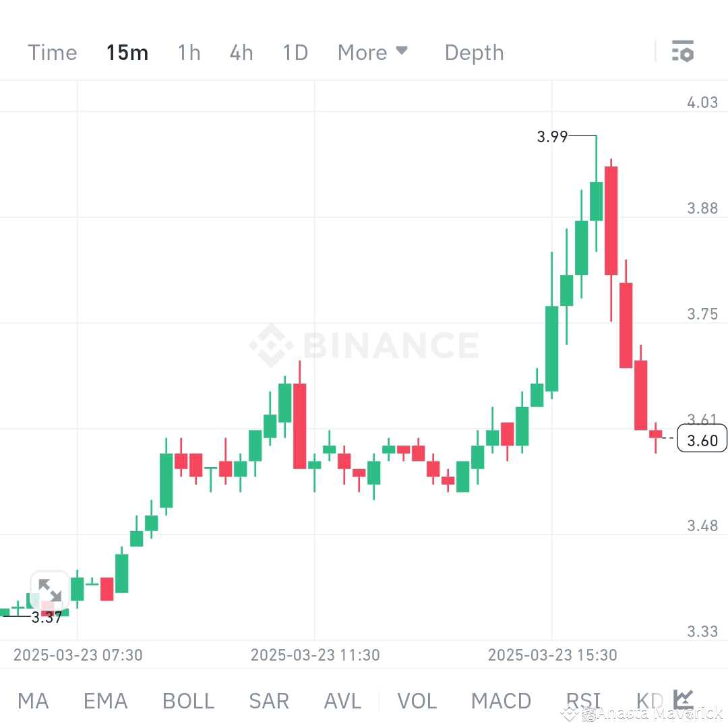Enable the BOLL indicator

click(x=188, y=700)
